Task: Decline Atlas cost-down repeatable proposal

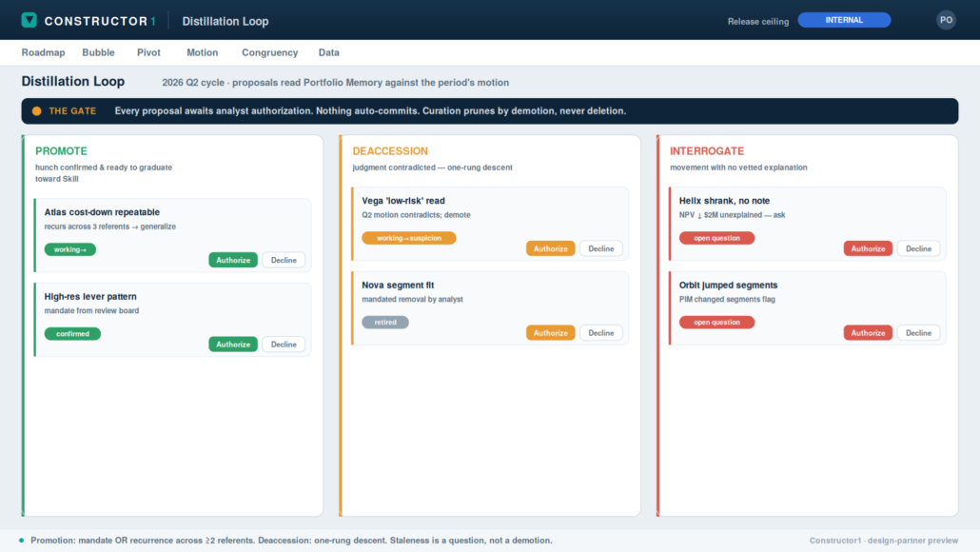Action: pyautogui.click(x=284, y=260)
